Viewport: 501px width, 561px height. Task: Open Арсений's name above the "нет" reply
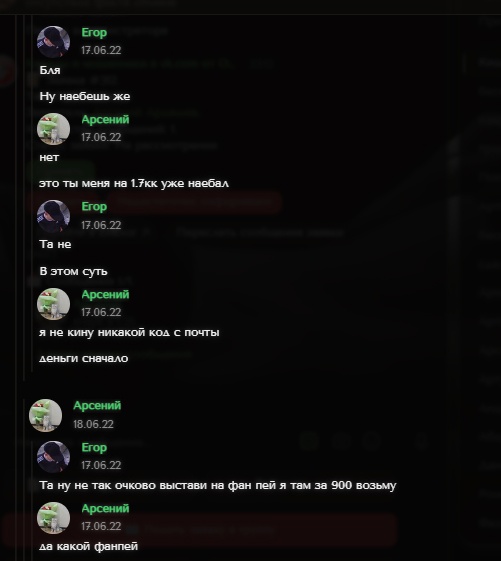pyautogui.click(x=105, y=119)
